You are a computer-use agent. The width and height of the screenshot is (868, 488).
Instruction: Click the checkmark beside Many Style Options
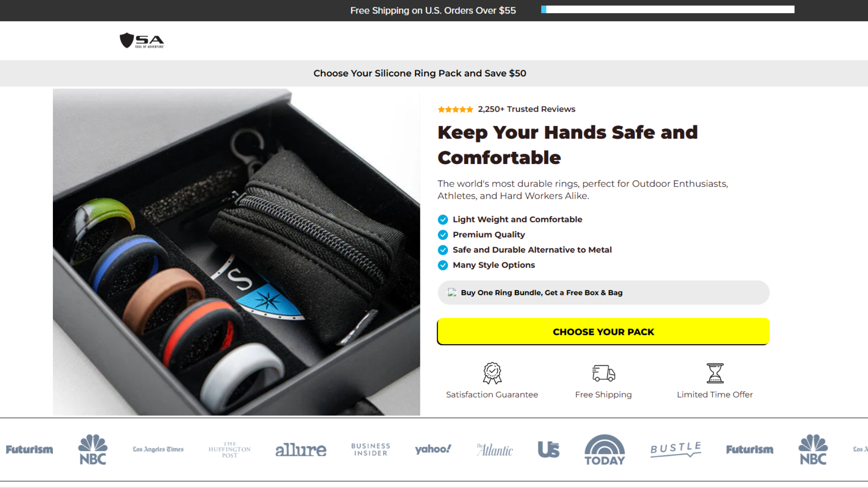[443, 265]
